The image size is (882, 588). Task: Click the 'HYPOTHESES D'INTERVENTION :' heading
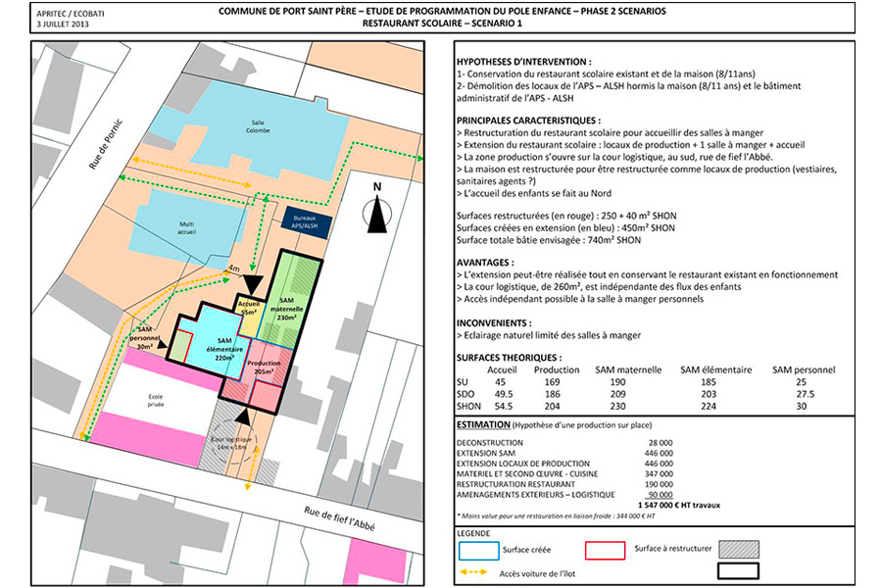523,62
